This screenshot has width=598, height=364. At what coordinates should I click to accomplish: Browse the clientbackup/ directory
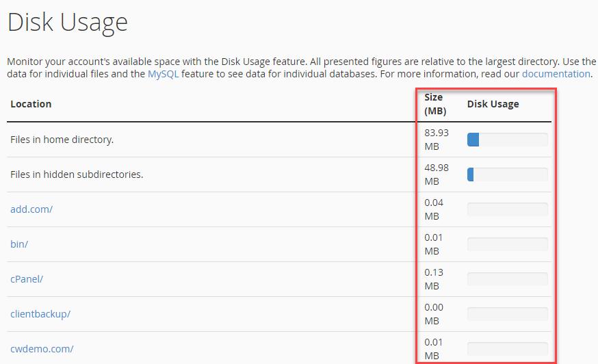point(40,314)
